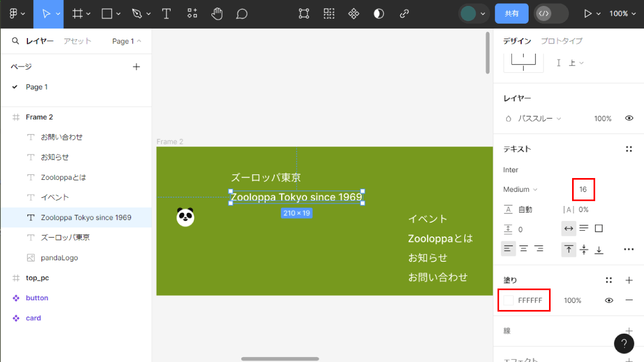Select Page 1 in the pages list
The image size is (644, 362).
[76, 87]
